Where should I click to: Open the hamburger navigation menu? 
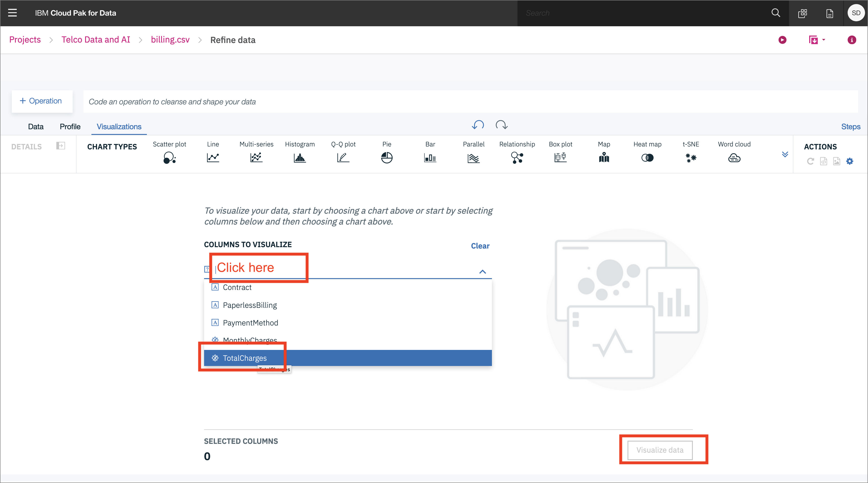click(x=12, y=13)
